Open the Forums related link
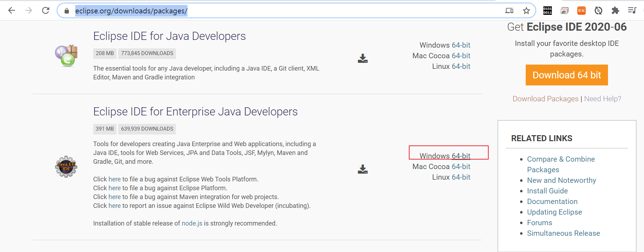The width and height of the screenshot is (644, 252). tap(539, 223)
